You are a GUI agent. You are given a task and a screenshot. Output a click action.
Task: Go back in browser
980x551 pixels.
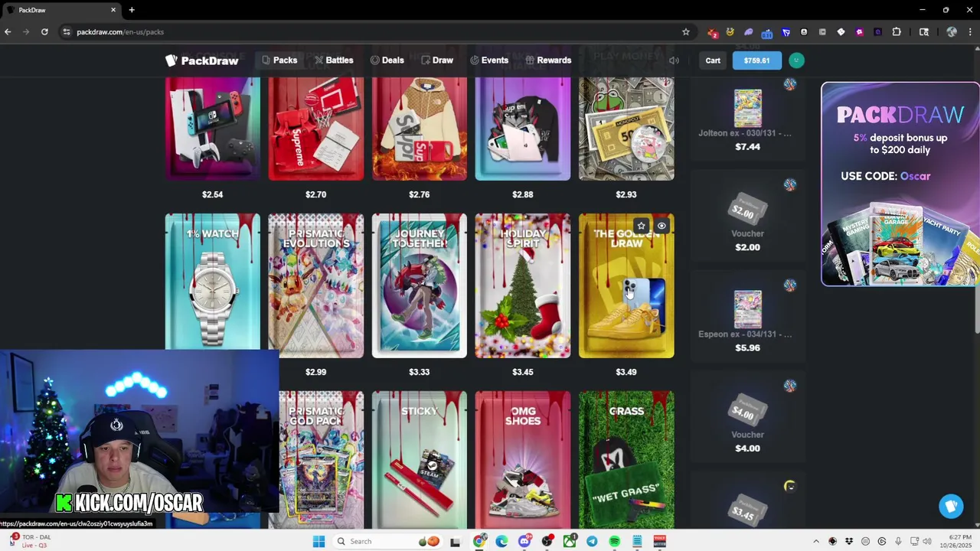coord(8,31)
